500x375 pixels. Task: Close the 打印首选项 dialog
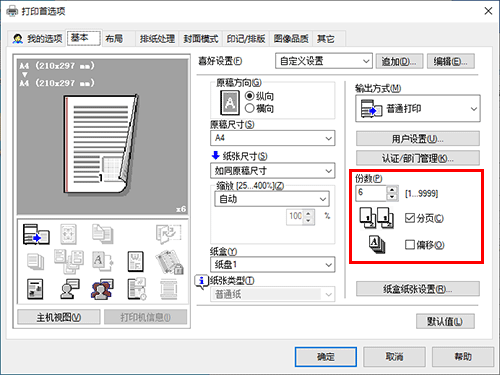488,11
